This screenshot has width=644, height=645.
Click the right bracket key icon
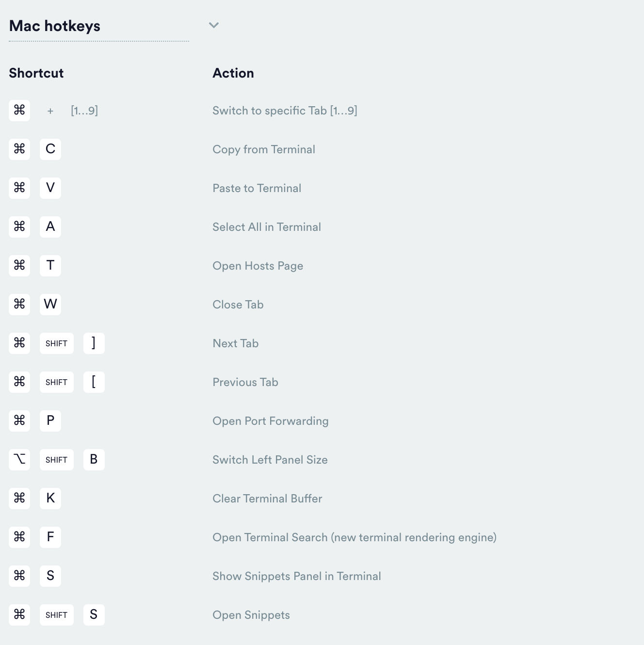click(94, 343)
